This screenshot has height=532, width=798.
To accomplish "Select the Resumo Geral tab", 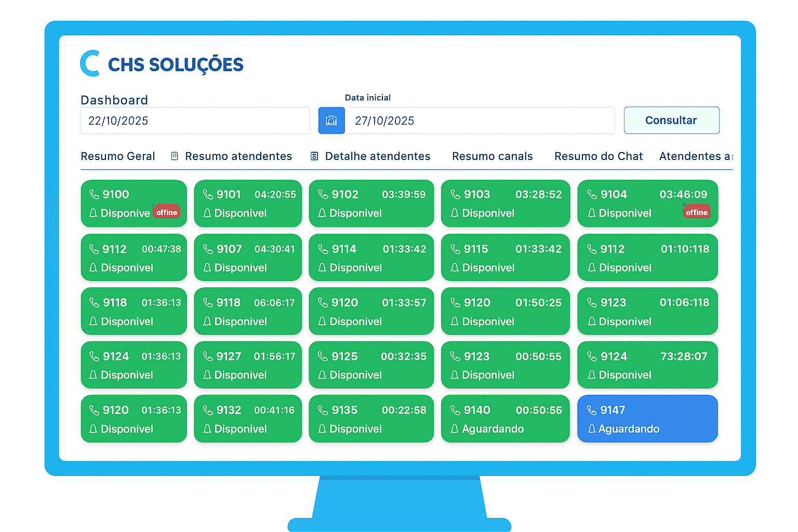I will pos(117,156).
